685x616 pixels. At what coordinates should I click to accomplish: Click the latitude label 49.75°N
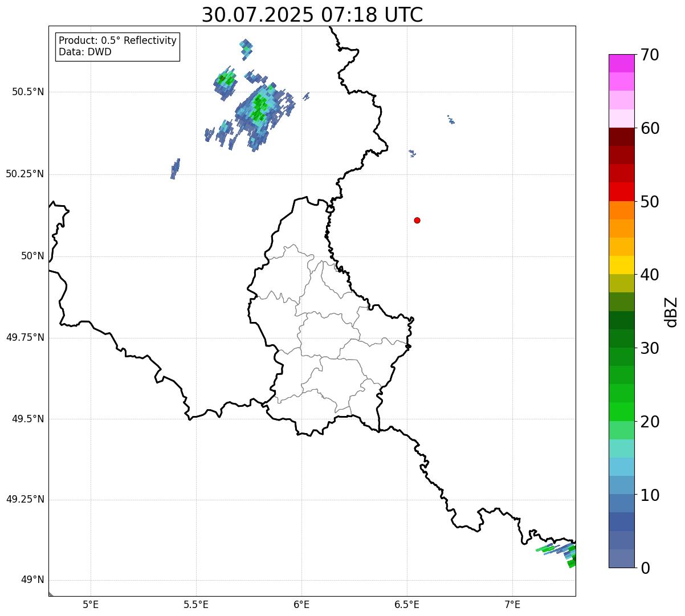25,337
